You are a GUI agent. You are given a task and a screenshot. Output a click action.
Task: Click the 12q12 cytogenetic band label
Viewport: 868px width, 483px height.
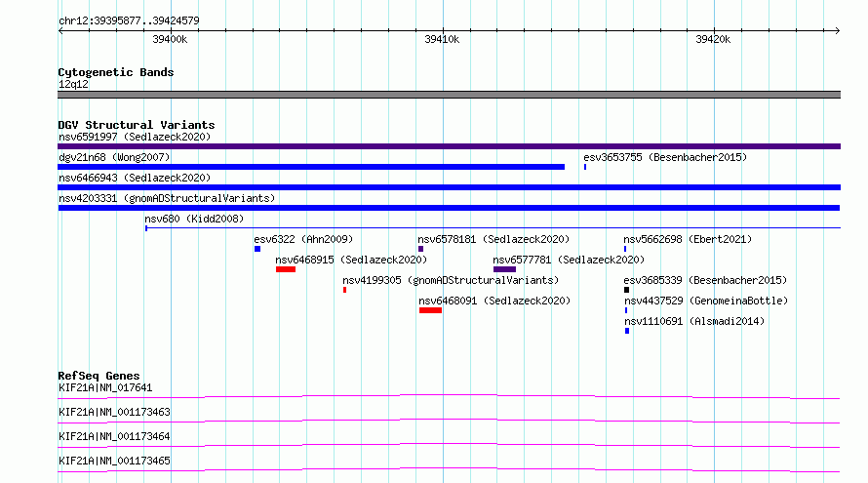click(73, 84)
